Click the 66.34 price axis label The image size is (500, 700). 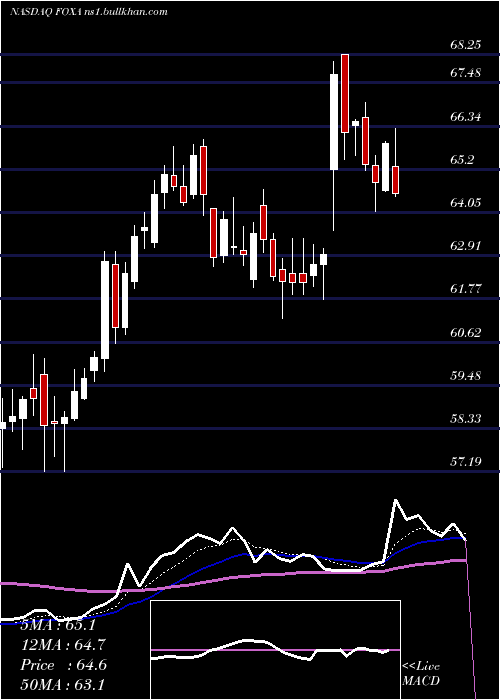pos(466,117)
